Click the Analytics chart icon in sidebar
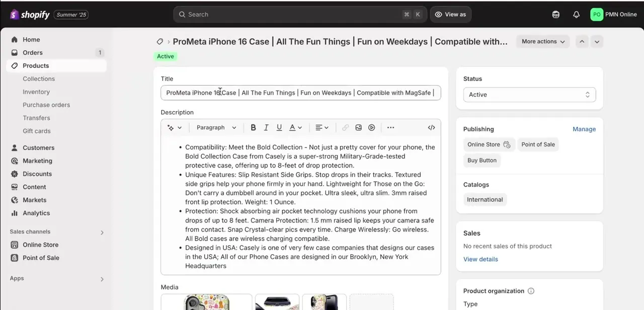Screen dimensions: 644x310 pos(14,213)
